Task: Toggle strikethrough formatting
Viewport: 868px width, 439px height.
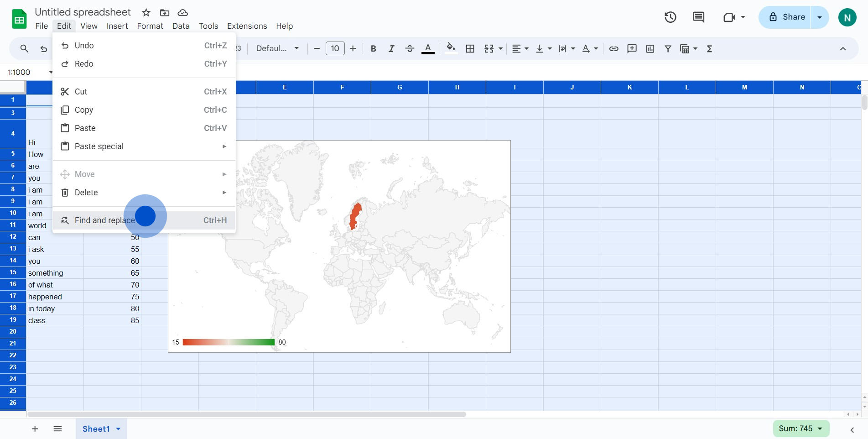Action: tap(410, 48)
